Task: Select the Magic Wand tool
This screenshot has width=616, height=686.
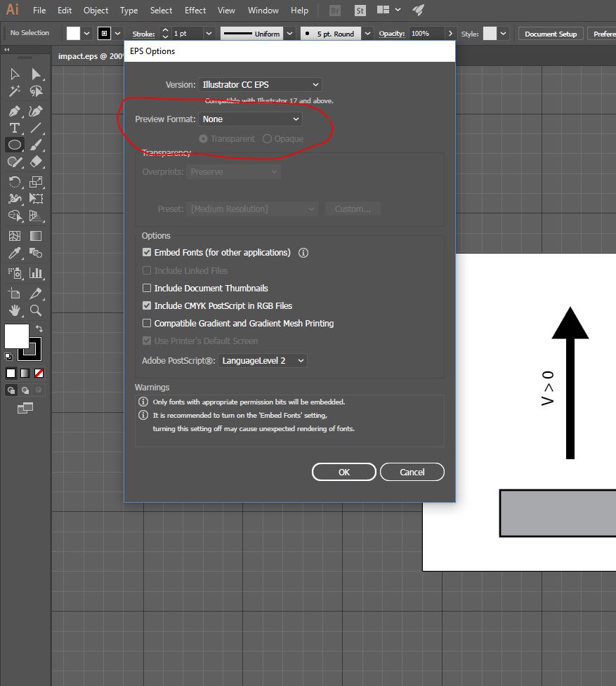Action: (15, 91)
